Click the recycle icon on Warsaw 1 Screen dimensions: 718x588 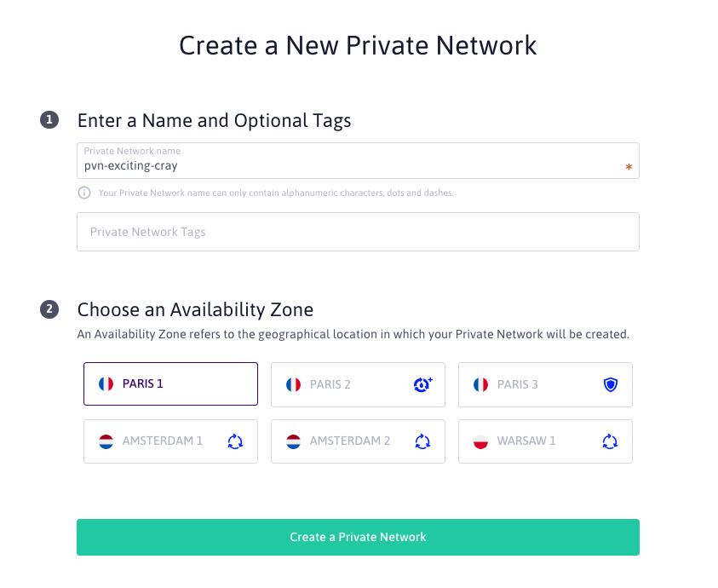click(610, 441)
